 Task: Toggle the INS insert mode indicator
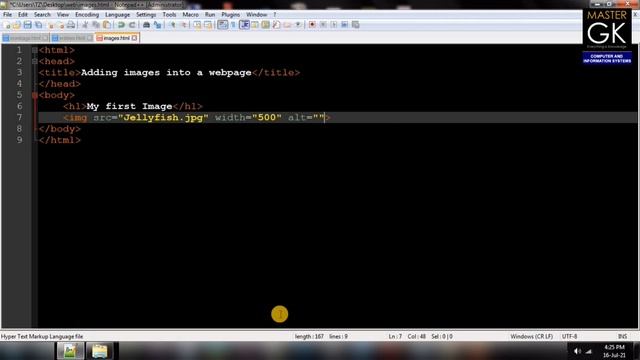pyautogui.click(x=622, y=337)
